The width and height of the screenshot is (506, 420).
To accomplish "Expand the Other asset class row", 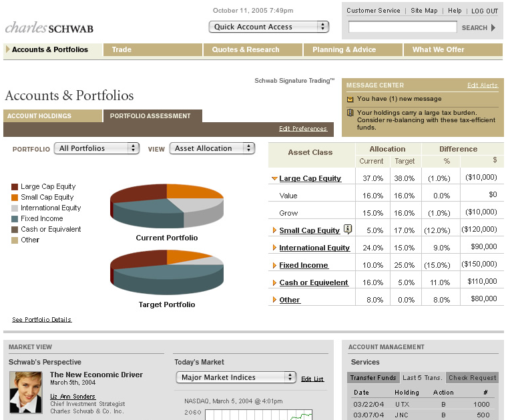I will click(274, 300).
